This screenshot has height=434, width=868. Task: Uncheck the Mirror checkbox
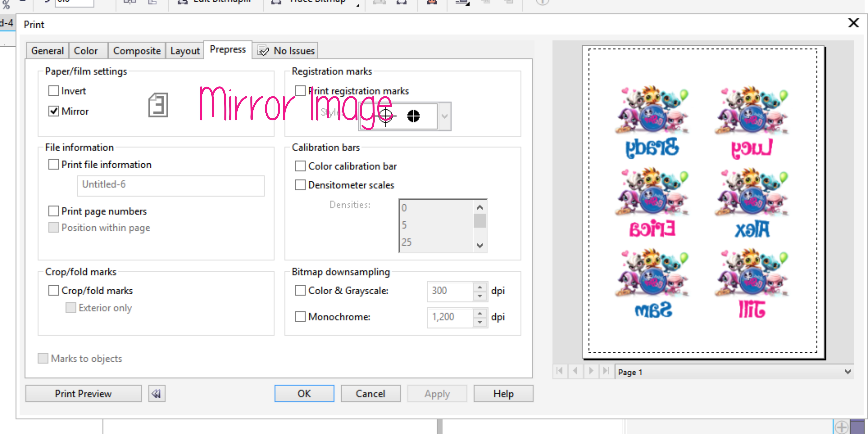[x=54, y=111]
